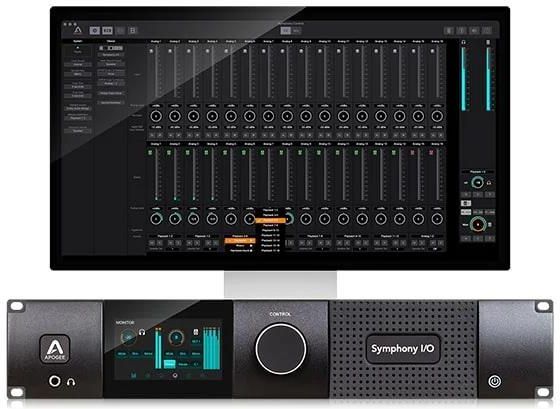The height and width of the screenshot is (409, 560).
Task: Open the Playback 3-4 output source dropdown
Action: pyautogui.click(x=202, y=236)
